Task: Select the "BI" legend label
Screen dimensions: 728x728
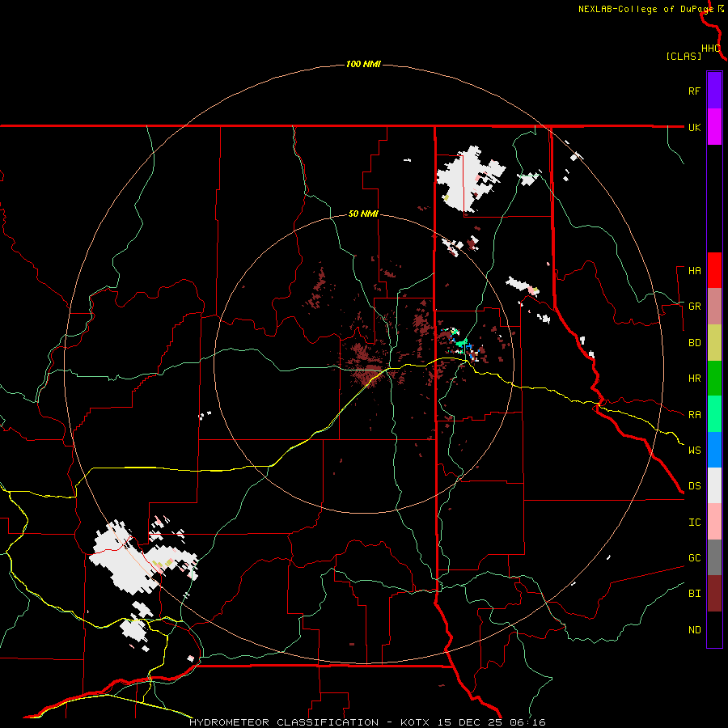Action: (x=695, y=594)
